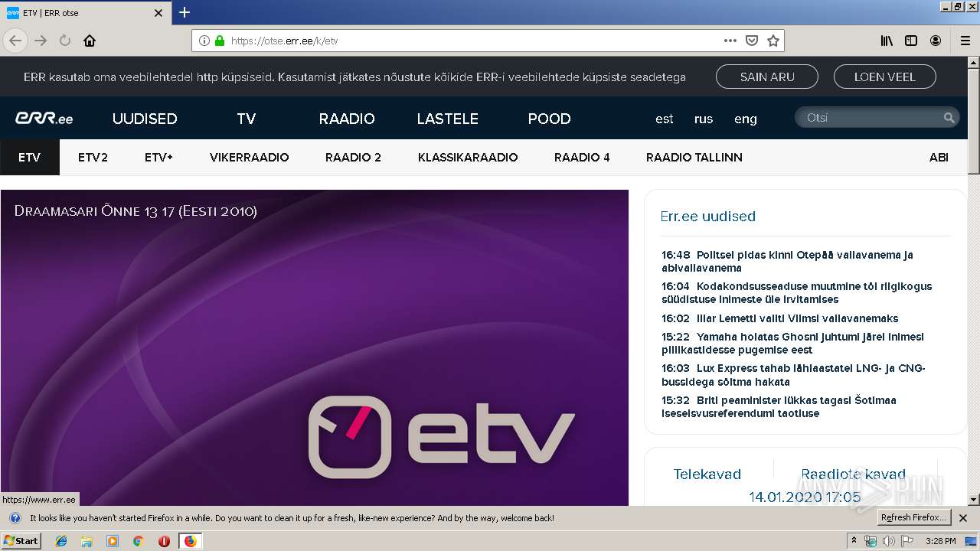This screenshot has width=980, height=551.
Task: Open news about Otepää vallavanem arrest
Action: (x=787, y=261)
